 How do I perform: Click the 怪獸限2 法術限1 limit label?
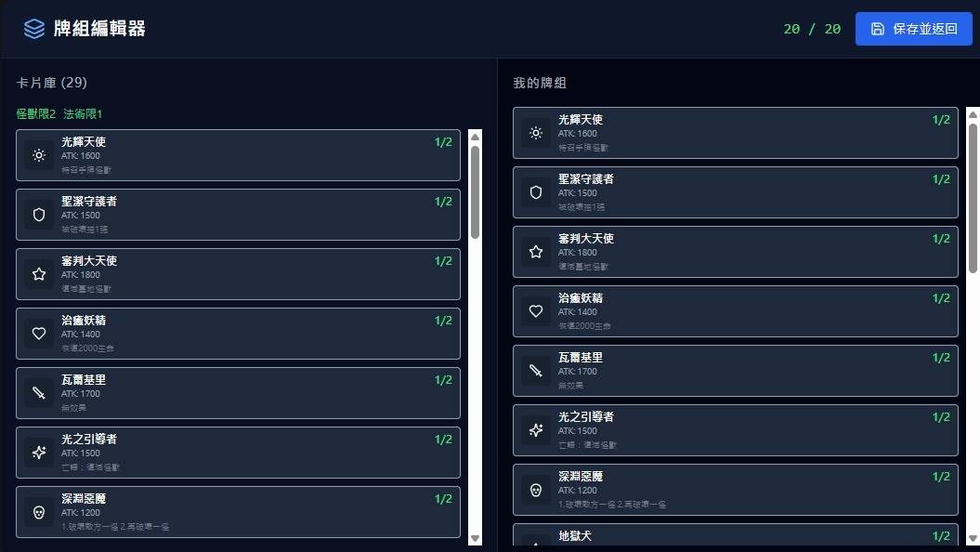tap(59, 113)
